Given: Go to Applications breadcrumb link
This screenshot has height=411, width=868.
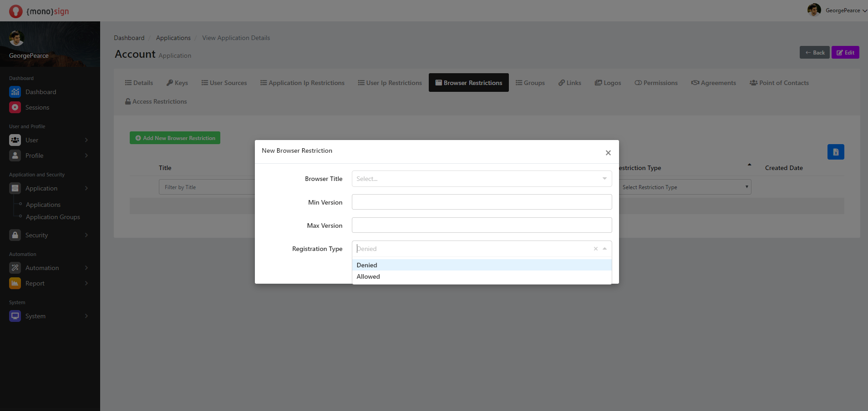Looking at the screenshot, I should (x=173, y=38).
